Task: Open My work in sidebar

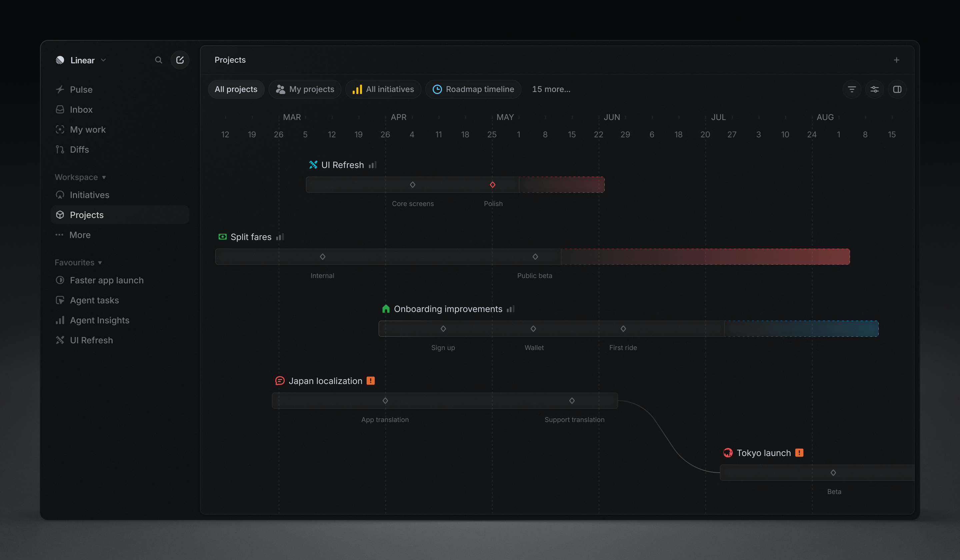Action: point(120,130)
